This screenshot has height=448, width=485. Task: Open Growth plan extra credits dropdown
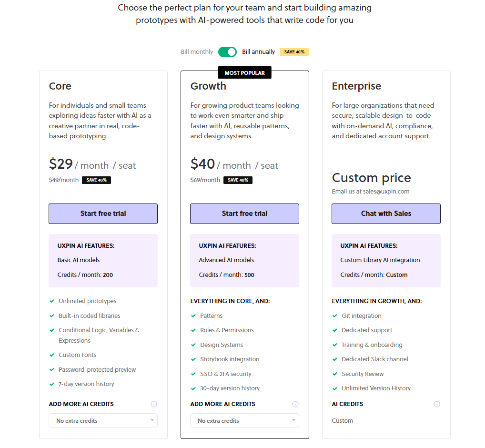click(244, 421)
